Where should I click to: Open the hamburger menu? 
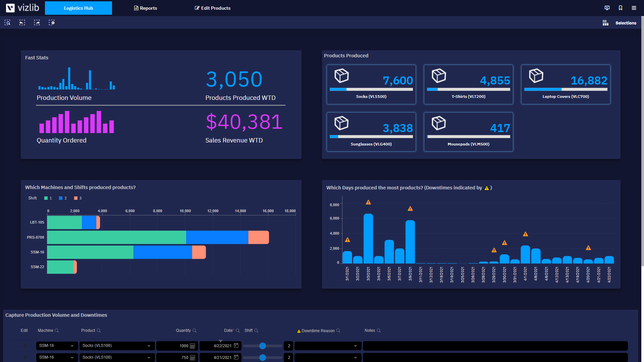[634, 8]
